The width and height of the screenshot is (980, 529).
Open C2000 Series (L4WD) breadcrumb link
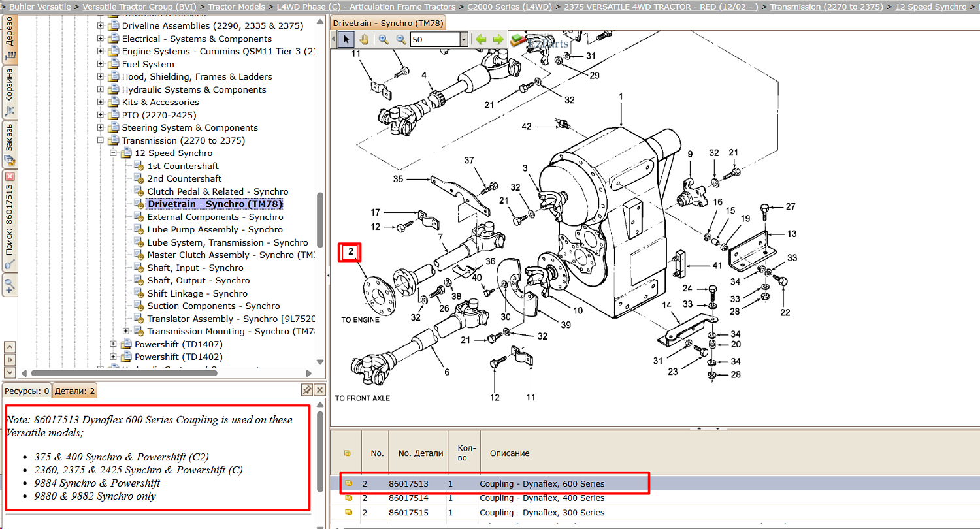pyautogui.click(x=510, y=7)
